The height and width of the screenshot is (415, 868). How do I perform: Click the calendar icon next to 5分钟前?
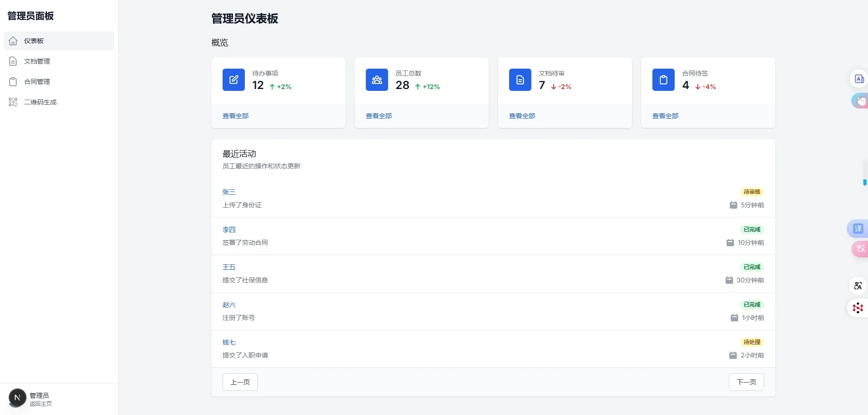pyautogui.click(x=734, y=205)
